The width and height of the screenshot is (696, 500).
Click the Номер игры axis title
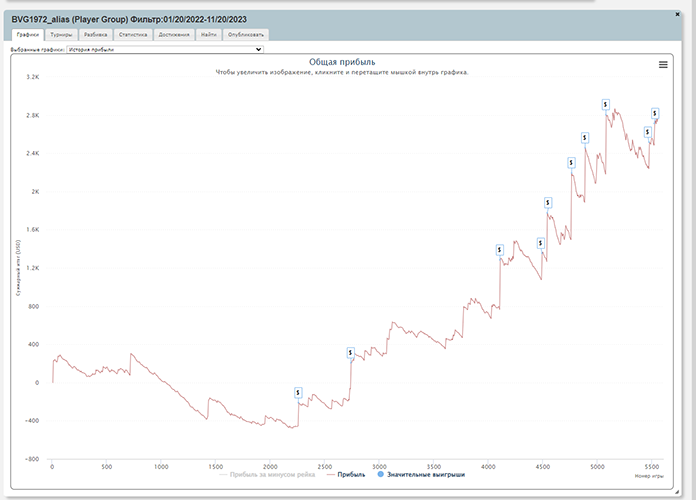[x=649, y=476]
